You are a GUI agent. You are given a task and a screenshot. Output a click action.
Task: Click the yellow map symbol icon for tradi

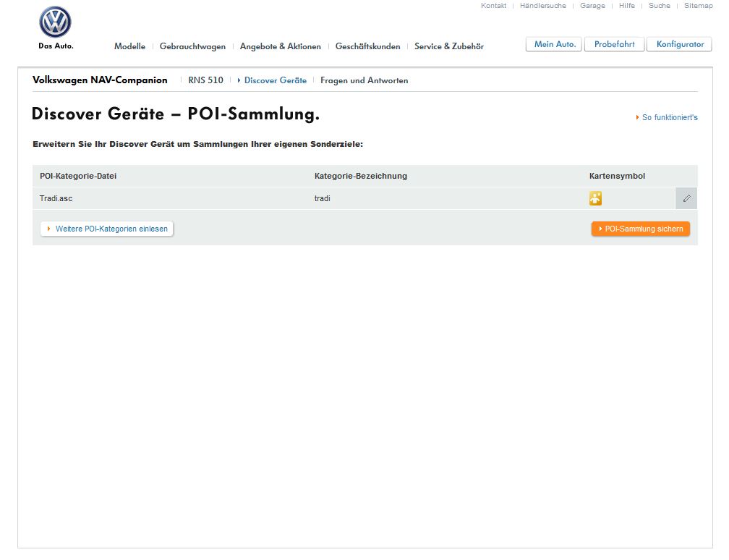click(596, 198)
